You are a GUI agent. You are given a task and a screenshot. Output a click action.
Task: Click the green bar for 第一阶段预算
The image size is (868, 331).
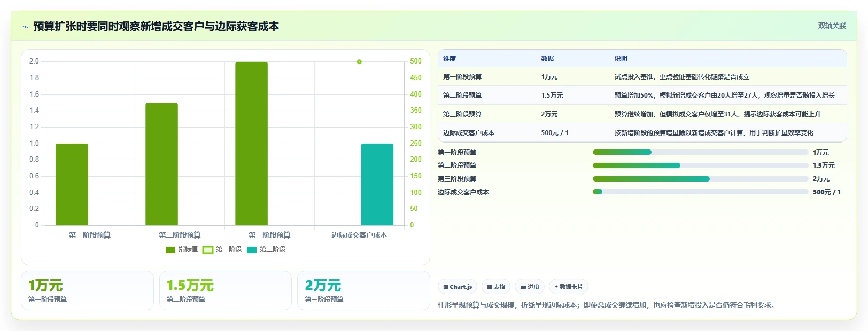(x=72, y=184)
